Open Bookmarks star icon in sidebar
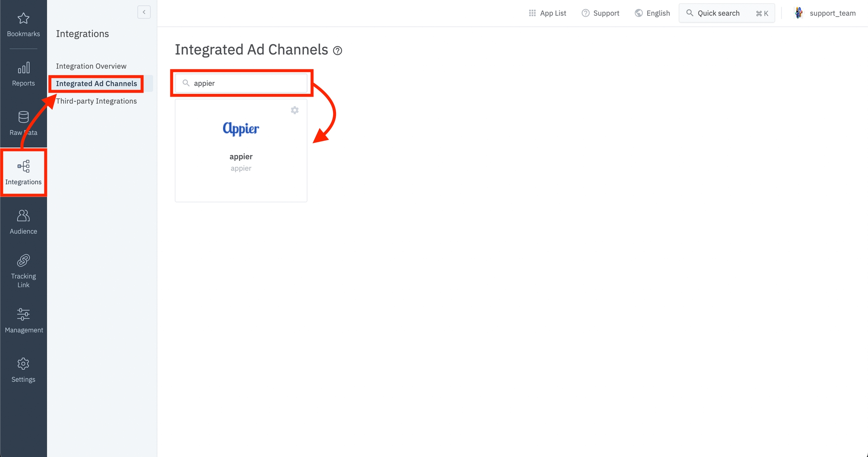 pyautogui.click(x=23, y=19)
